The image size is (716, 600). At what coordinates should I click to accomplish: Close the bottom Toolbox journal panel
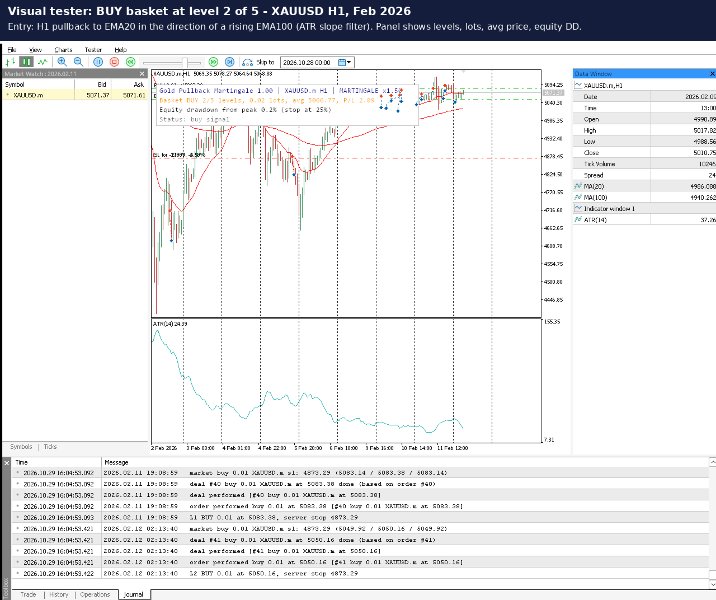point(6,463)
